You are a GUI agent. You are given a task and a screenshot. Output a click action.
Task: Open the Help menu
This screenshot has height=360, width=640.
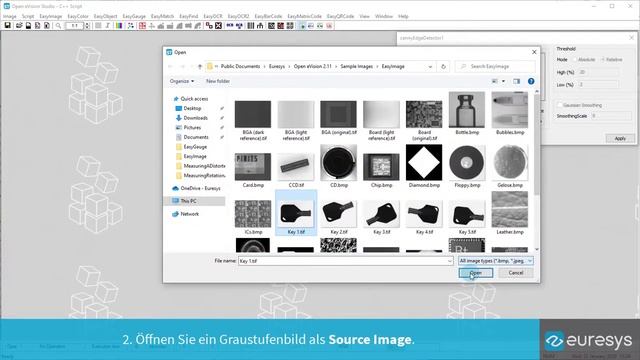coord(403,16)
